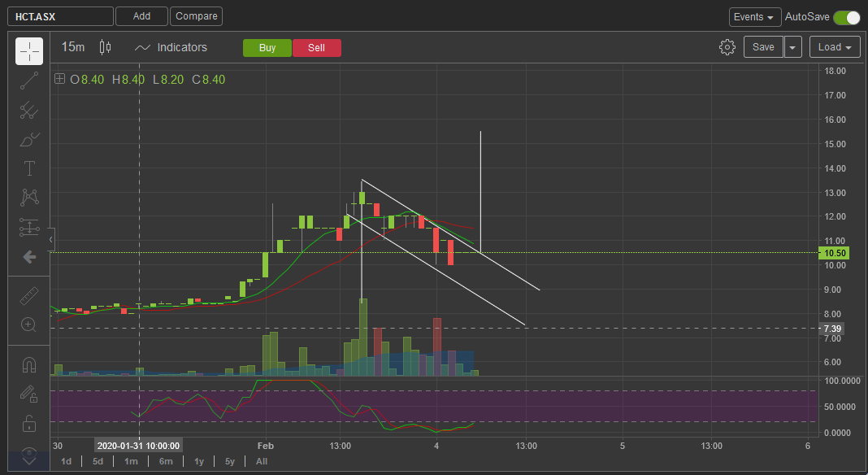Toggle the magnet snap mode
868x475 pixels.
pos(28,365)
